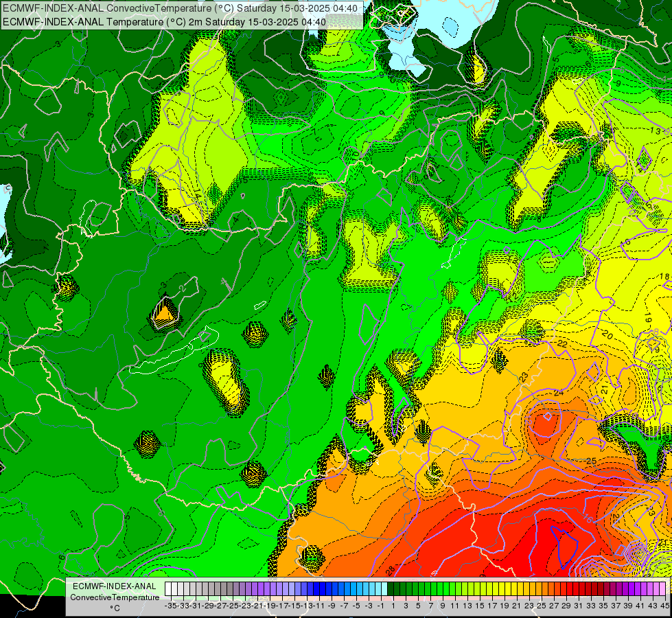Click the legend swatch above the 17 label
Image resolution: width=672 pixels, height=618 pixels.
click(x=489, y=588)
